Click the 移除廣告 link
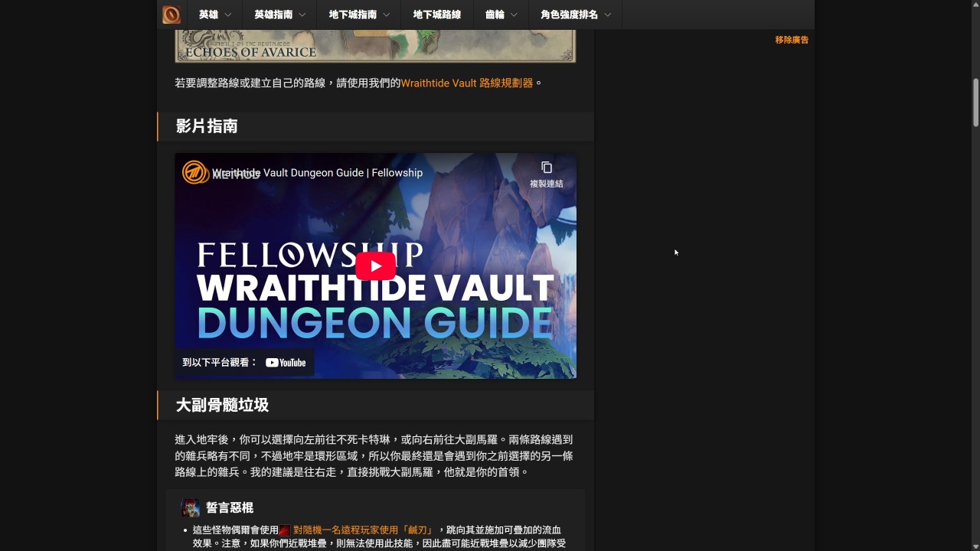This screenshot has width=980, height=551. [x=792, y=40]
